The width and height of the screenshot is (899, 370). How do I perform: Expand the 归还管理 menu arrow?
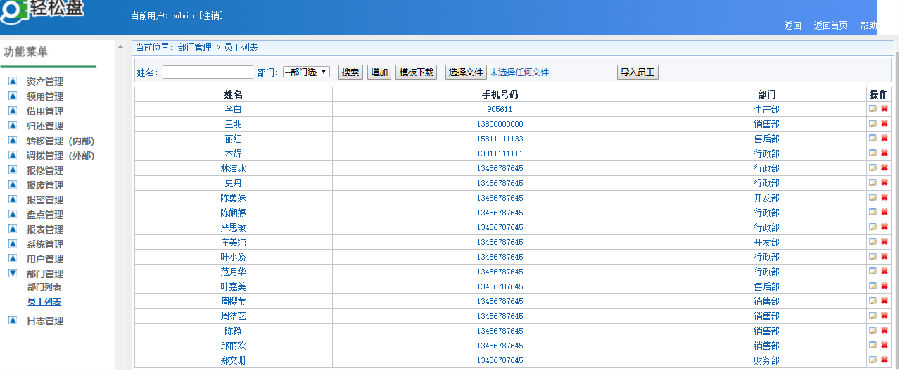pos(12,126)
